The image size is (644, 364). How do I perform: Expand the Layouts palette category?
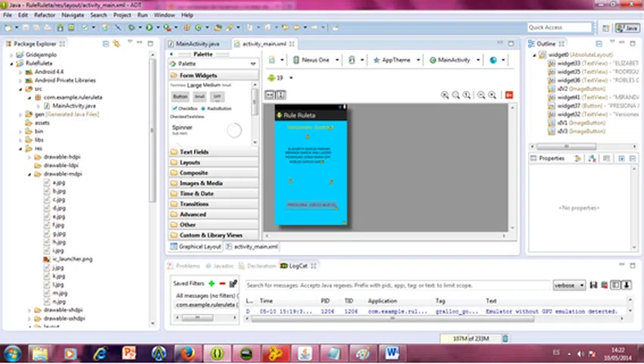point(214,162)
